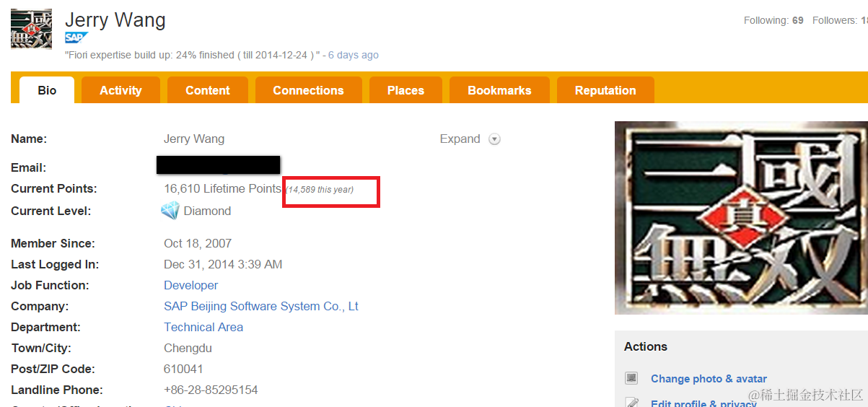
Task: Click the Jerry Wang name field value
Action: click(x=194, y=139)
